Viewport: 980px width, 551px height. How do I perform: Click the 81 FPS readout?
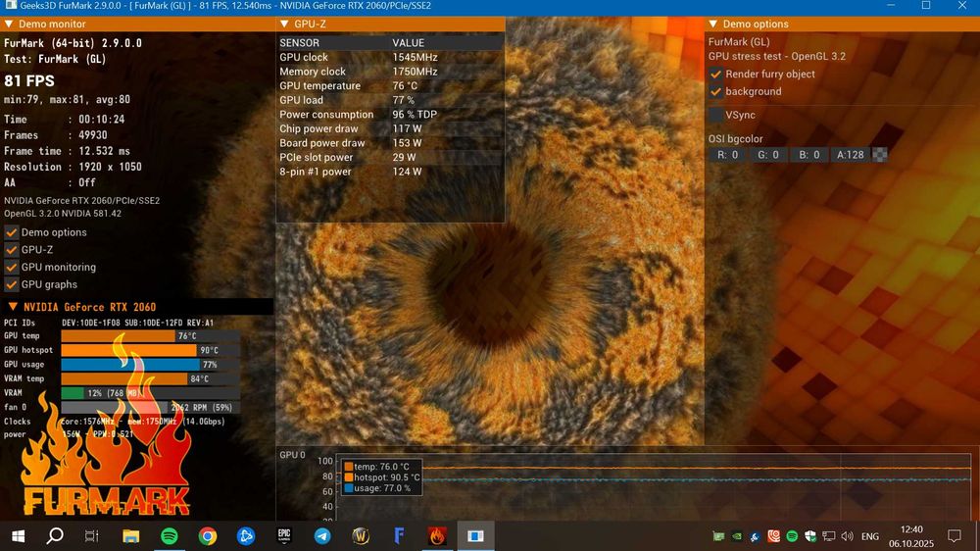(x=29, y=81)
